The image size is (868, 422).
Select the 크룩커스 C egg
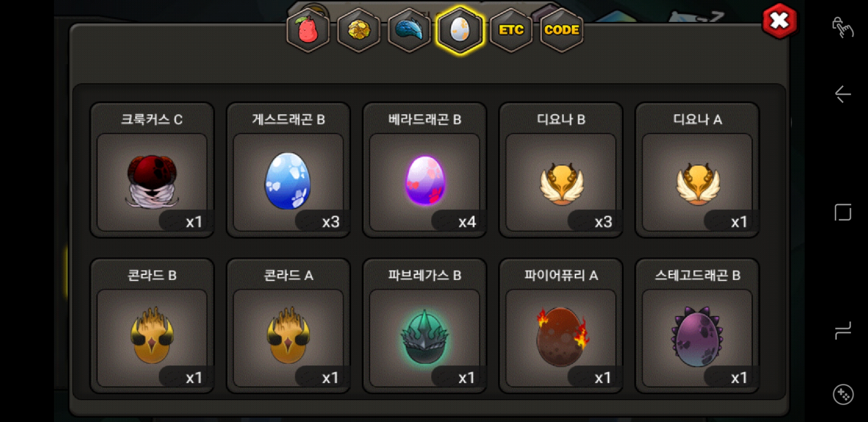pos(152,170)
